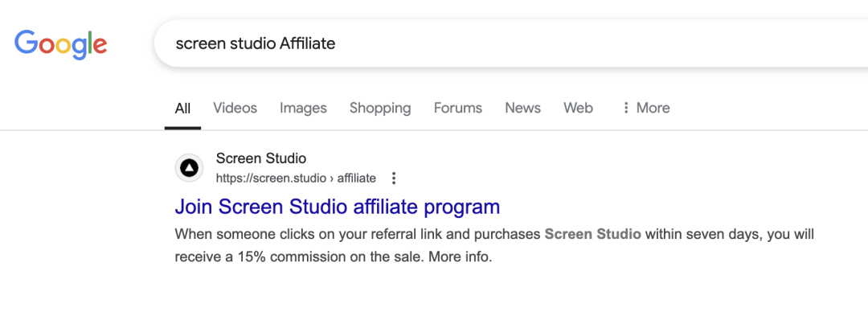Click the Screen Studio favicon icon

coord(190,168)
